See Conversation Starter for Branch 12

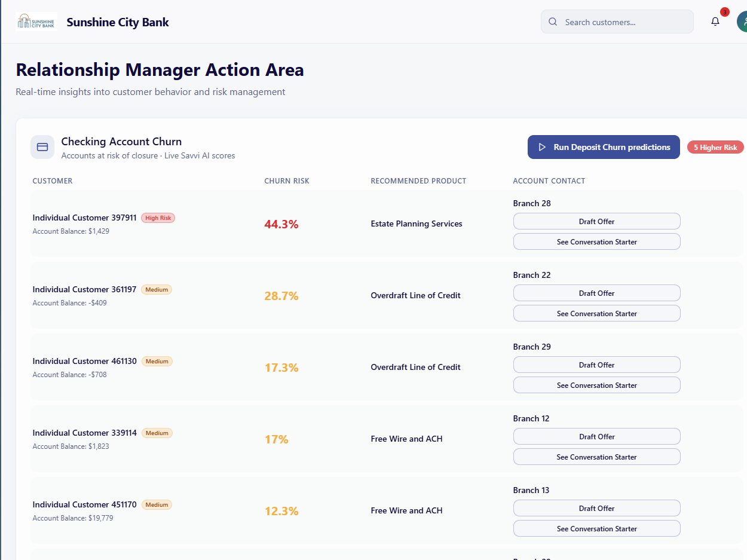tap(596, 457)
